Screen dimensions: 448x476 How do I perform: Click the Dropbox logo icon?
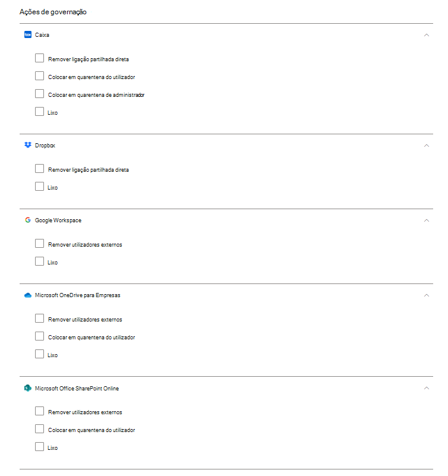[x=27, y=146]
